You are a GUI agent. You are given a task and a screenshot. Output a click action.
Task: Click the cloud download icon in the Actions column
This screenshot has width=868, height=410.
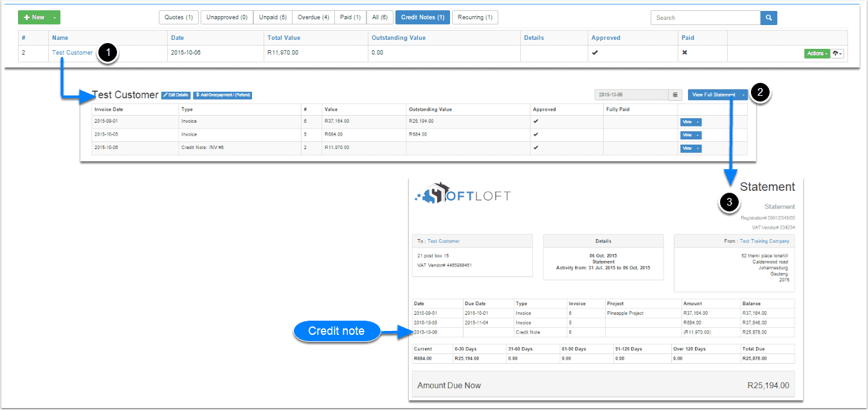point(837,53)
